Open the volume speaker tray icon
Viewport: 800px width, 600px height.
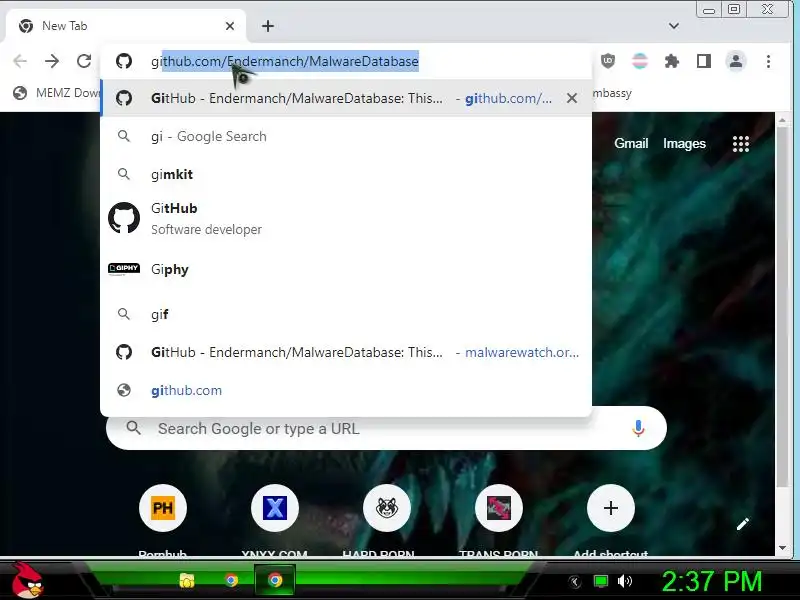624,581
